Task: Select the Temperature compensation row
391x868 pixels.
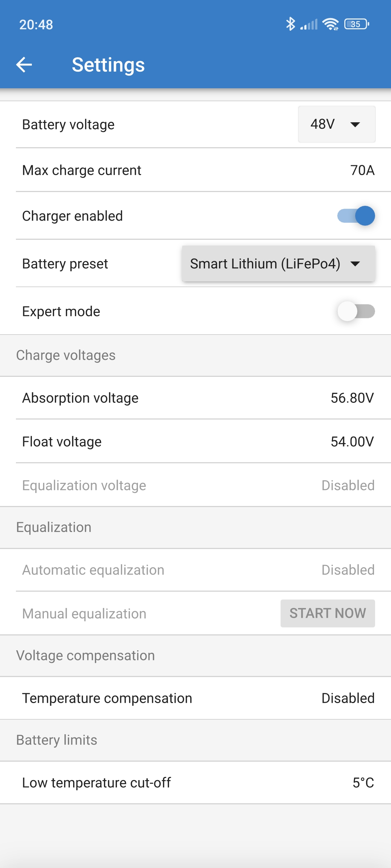Action: point(195,698)
